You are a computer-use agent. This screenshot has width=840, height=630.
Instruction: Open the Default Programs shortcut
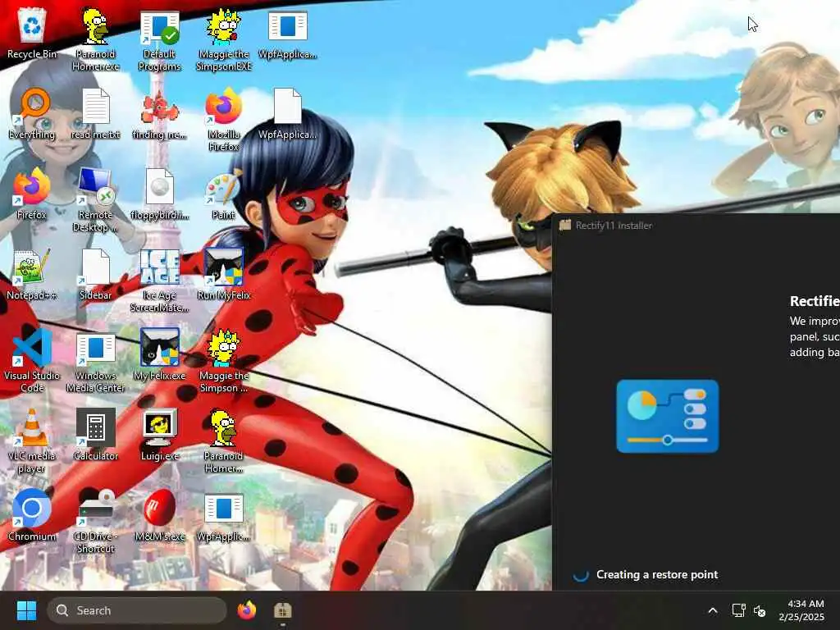click(x=159, y=39)
